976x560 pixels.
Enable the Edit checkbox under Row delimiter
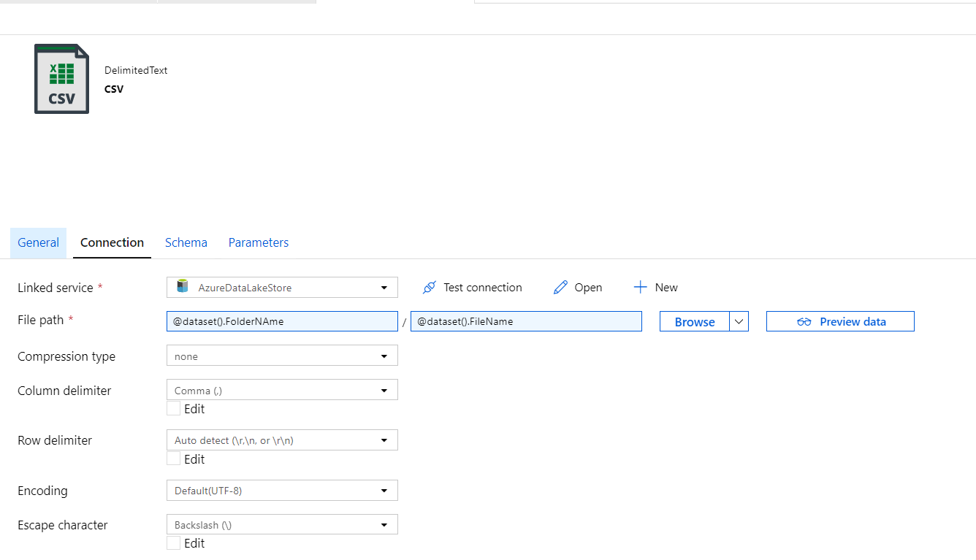tap(173, 459)
